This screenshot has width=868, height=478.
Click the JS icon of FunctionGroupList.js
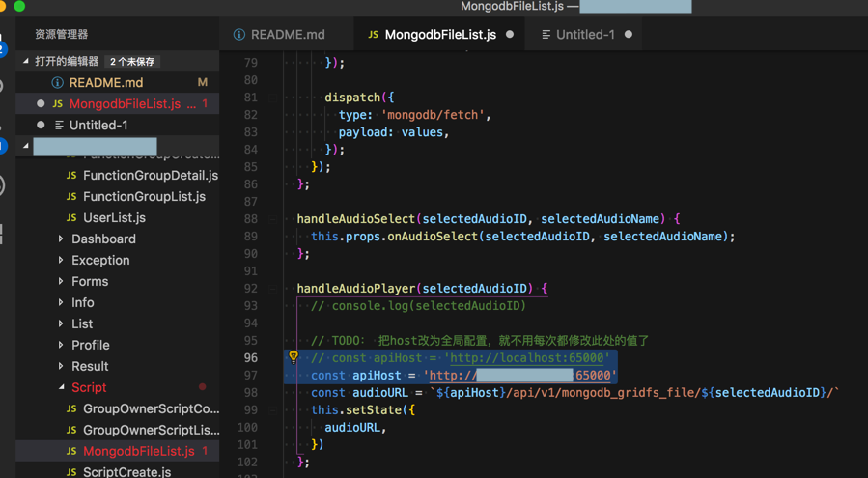71,196
